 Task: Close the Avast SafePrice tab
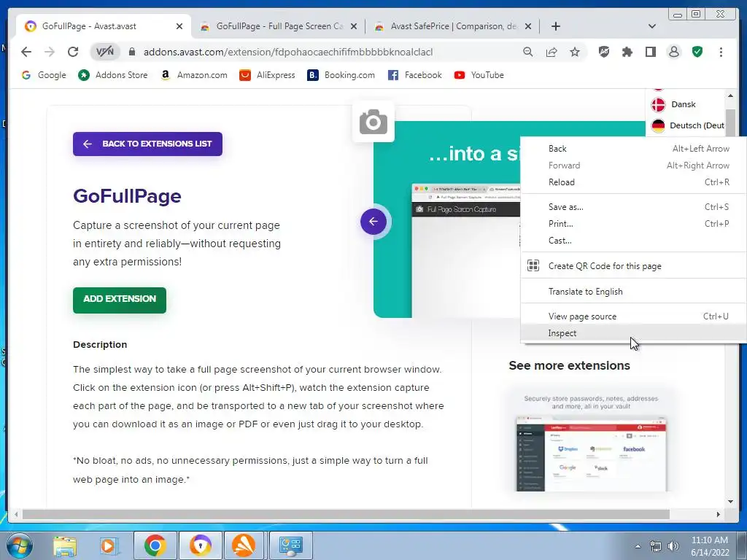point(528,26)
